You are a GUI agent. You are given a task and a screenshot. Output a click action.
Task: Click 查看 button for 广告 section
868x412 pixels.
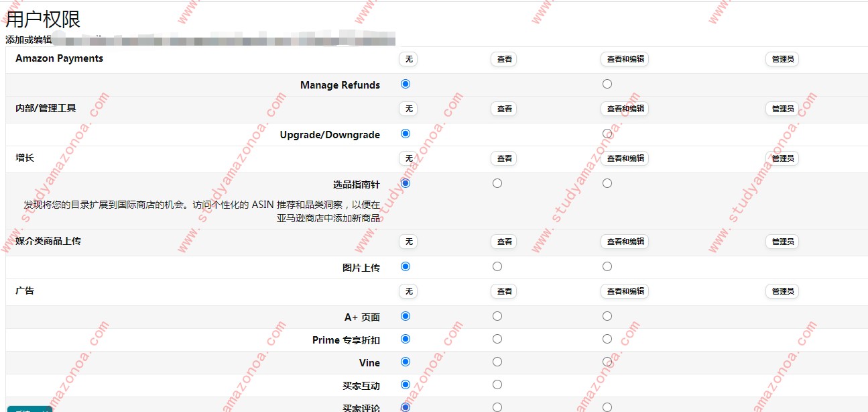point(504,291)
